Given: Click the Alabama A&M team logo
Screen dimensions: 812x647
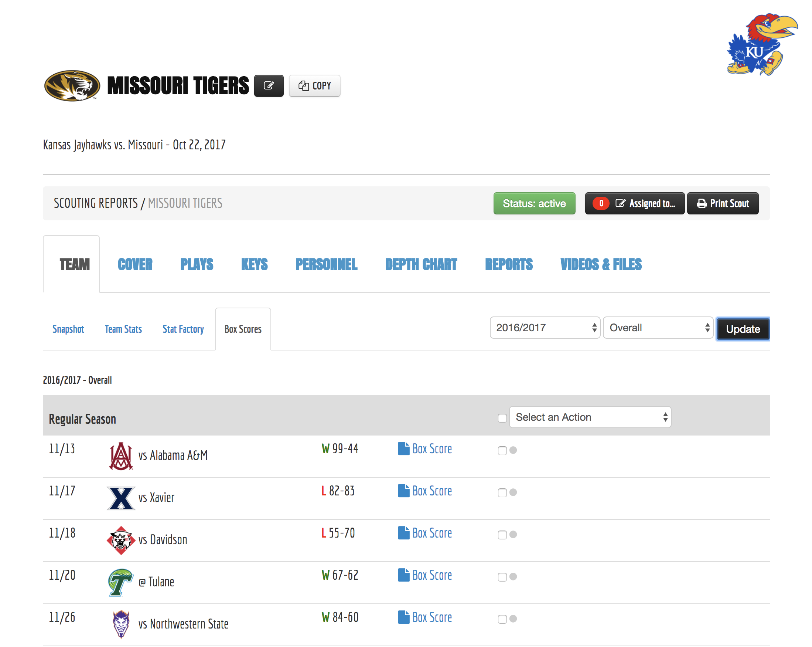Looking at the screenshot, I should coord(120,456).
